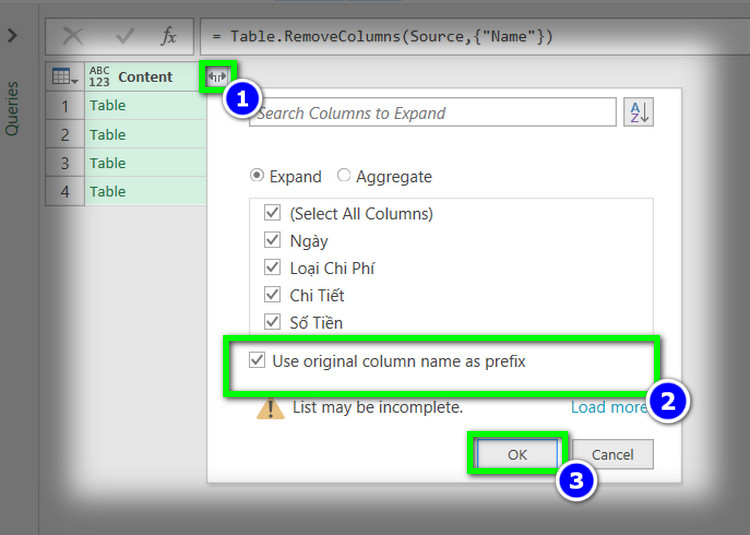Toggle (Select All Columns) checkbox
Viewport: 750px width, 535px height.
tap(272, 212)
